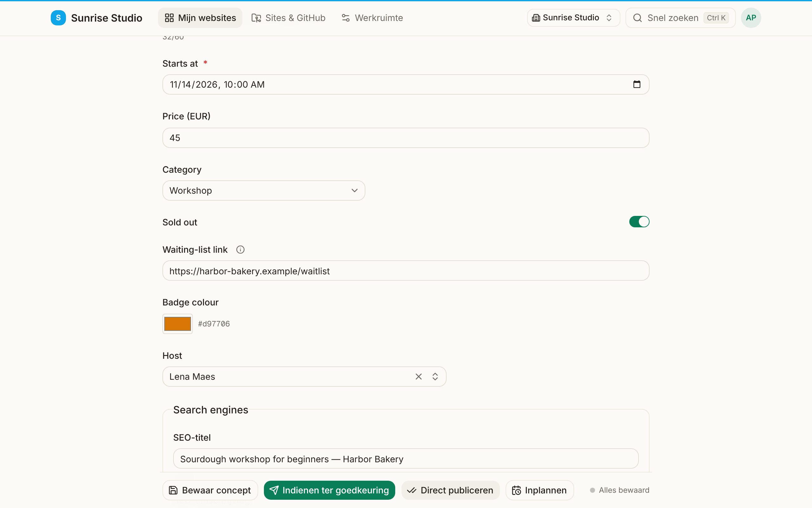Switch to Werkruimte tab

coord(372,18)
